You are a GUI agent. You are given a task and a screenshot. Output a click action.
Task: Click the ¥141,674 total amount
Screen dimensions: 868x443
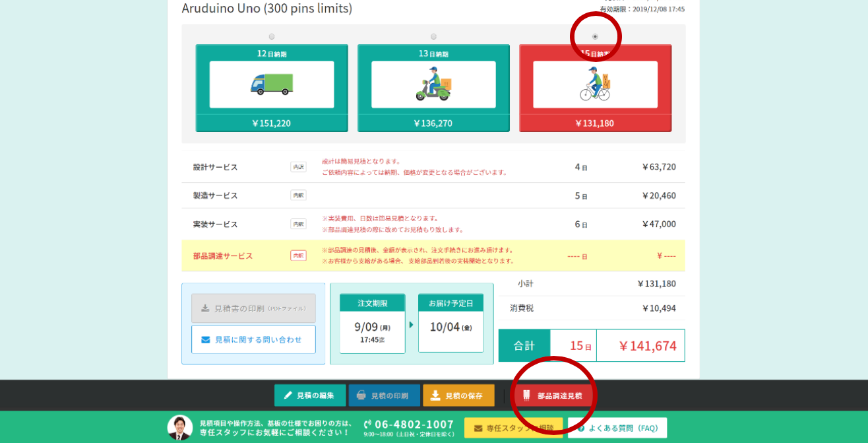coord(647,345)
